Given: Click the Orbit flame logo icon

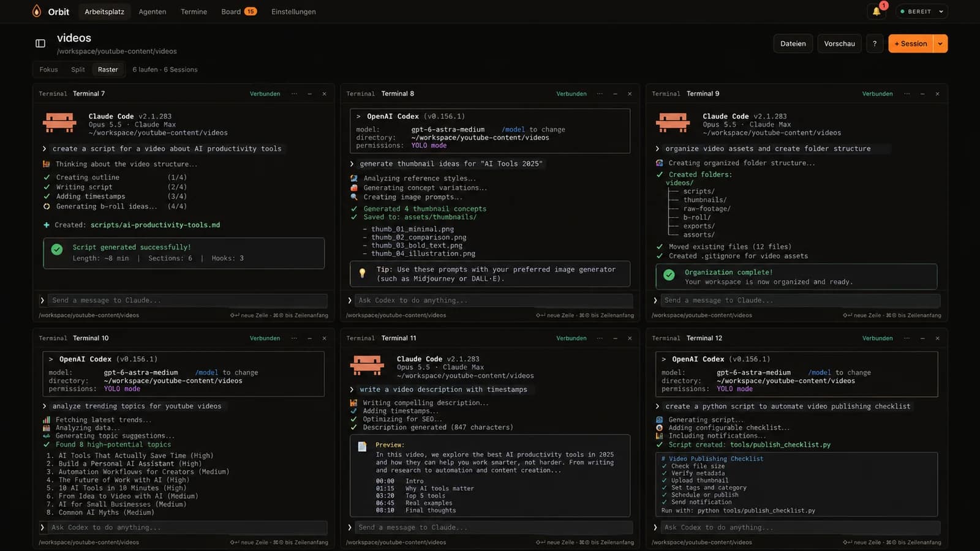Looking at the screenshot, I should (x=37, y=11).
